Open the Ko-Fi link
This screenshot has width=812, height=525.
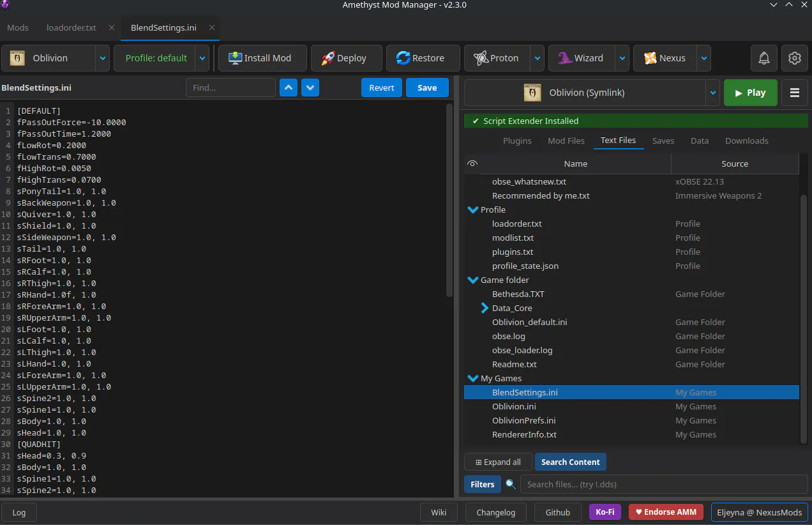pos(605,512)
